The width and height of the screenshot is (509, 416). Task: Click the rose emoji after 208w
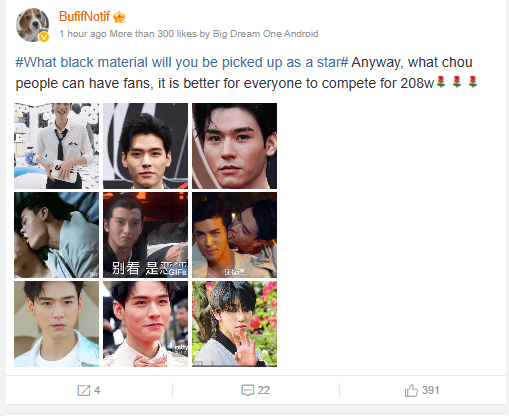click(x=441, y=82)
